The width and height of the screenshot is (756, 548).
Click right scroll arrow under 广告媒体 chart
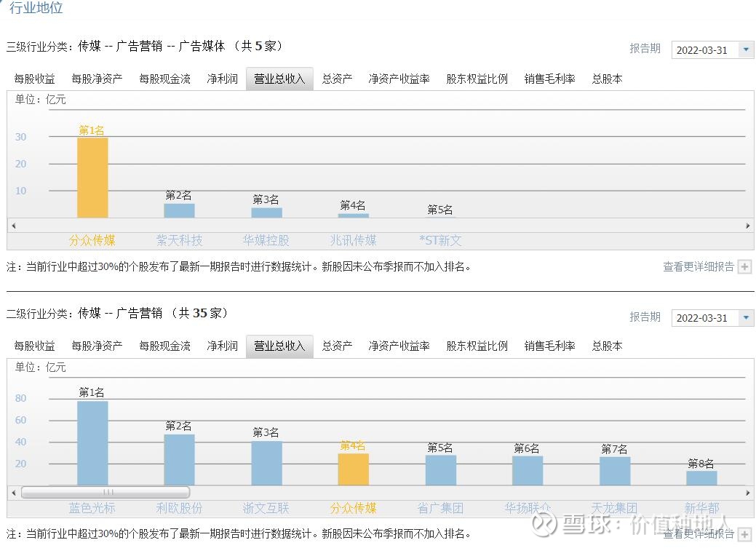pyautogui.click(x=748, y=226)
